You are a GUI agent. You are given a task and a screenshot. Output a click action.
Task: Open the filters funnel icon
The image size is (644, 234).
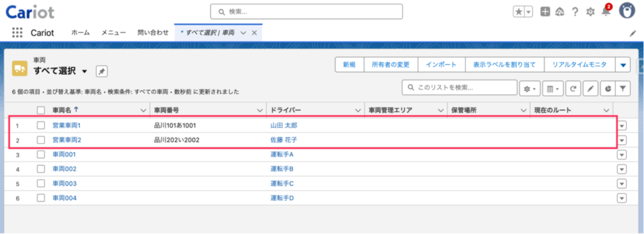click(623, 88)
